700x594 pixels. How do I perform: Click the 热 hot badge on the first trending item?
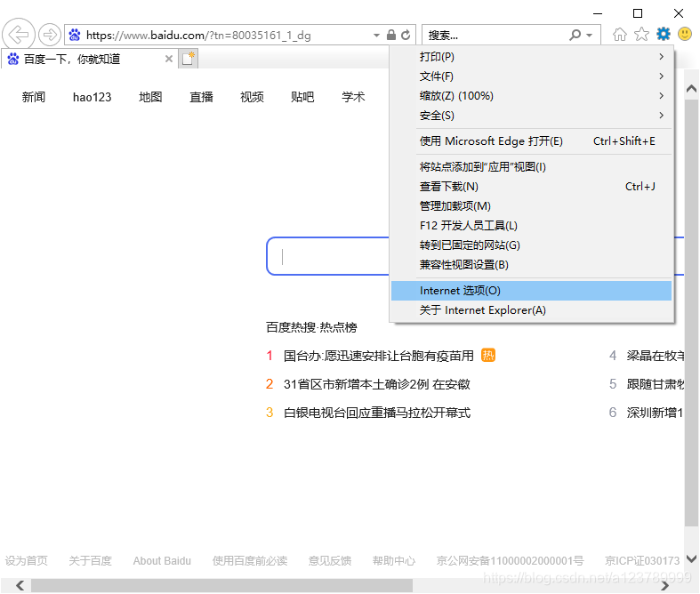tap(488, 355)
